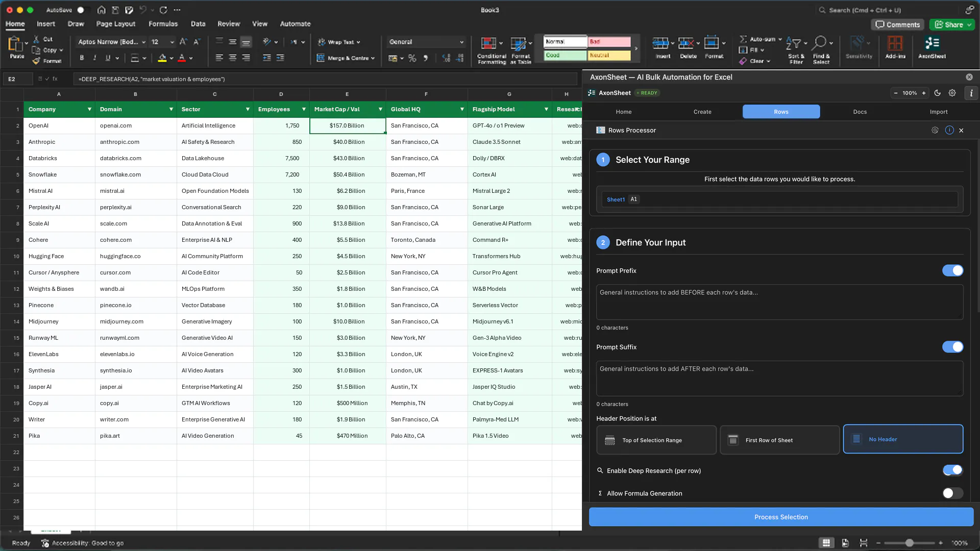
Task: Open the Data ribbon tab
Action: [198, 24]
